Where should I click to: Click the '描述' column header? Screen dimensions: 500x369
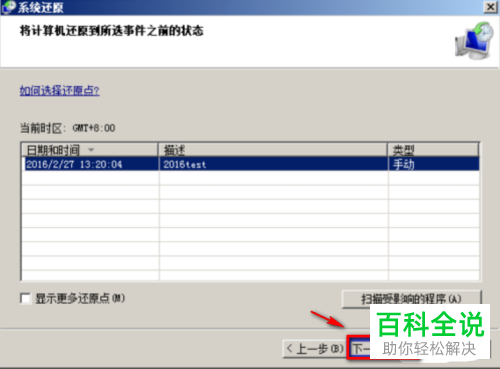coord(273,150)
